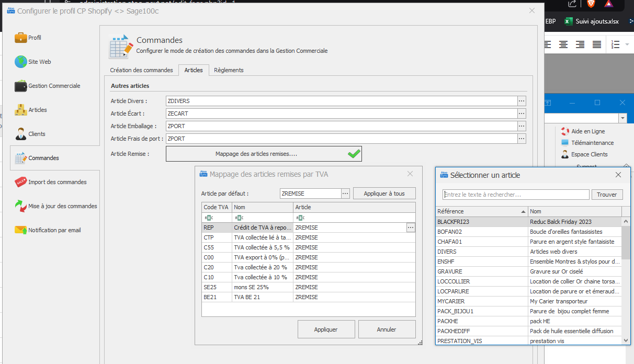The height and width of the screenshot is (364, 634).
Task: Click the Article par défaut field
Action: pos(311,194)
